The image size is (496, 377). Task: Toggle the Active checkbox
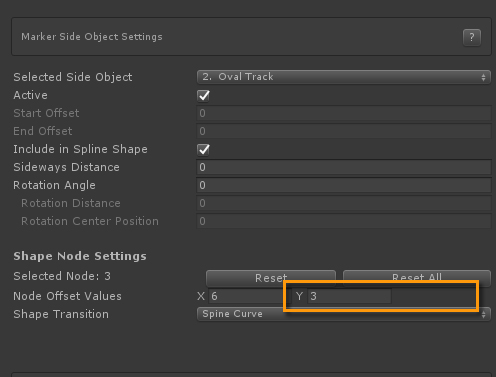pyautogui.click(x=203, y=96)
